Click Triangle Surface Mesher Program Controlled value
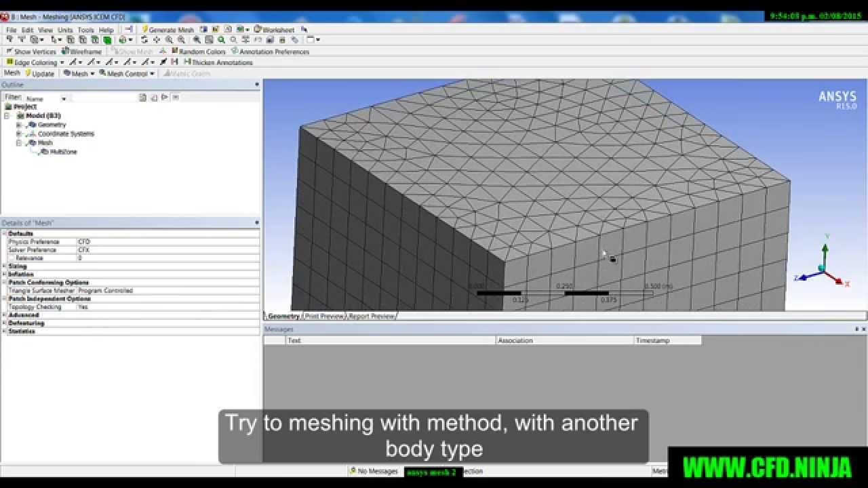 [x=168, y=291]
